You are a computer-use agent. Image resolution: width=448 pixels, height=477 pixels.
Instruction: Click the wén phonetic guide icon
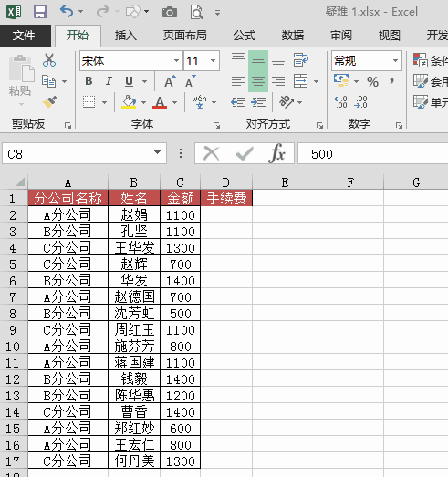pyautogui.click(x=199, y=102)
